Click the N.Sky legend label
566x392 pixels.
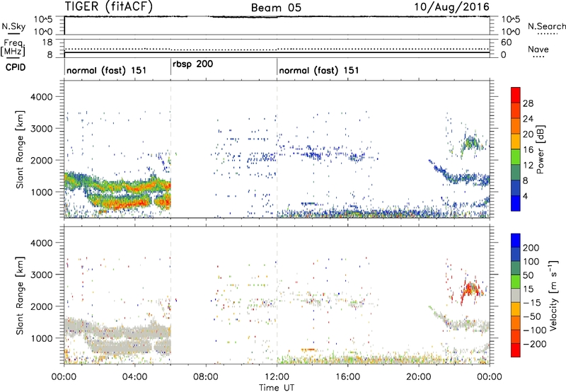click(x=13, y=26)
